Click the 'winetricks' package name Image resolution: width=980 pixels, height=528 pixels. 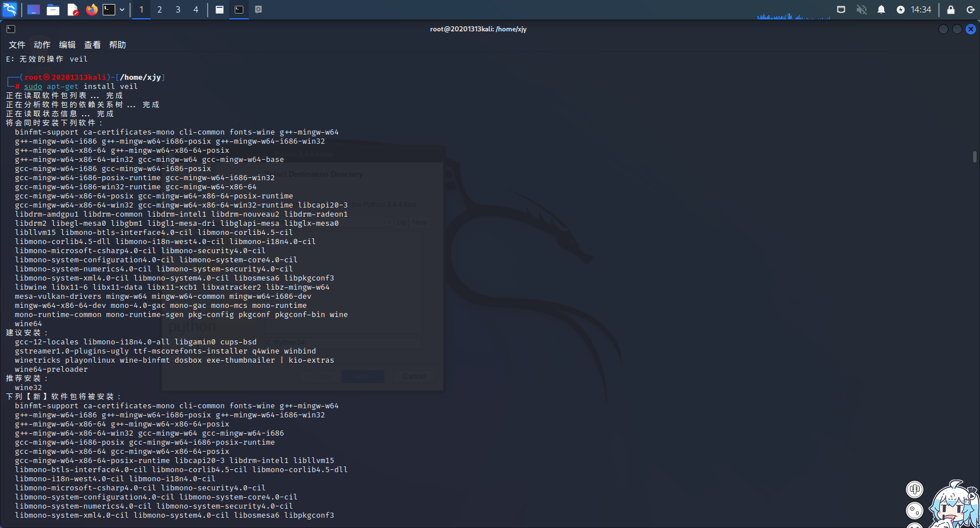(x=38, y=360)
